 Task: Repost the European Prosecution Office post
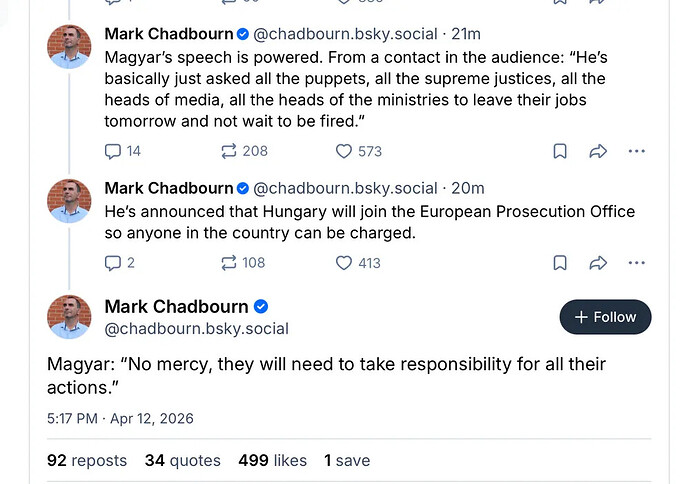(229, 263)
